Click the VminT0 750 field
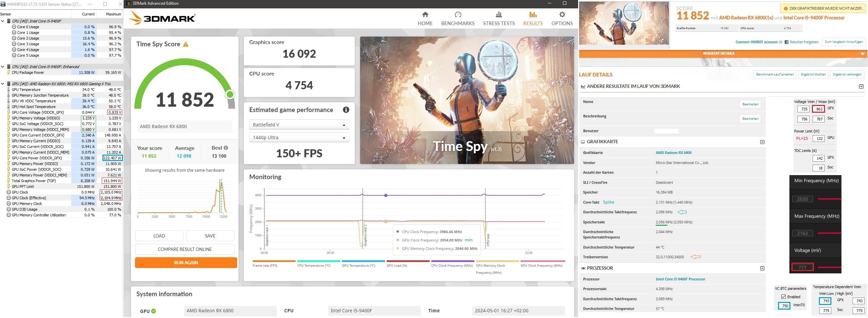 pyautogui.click(x=784, y=306)
